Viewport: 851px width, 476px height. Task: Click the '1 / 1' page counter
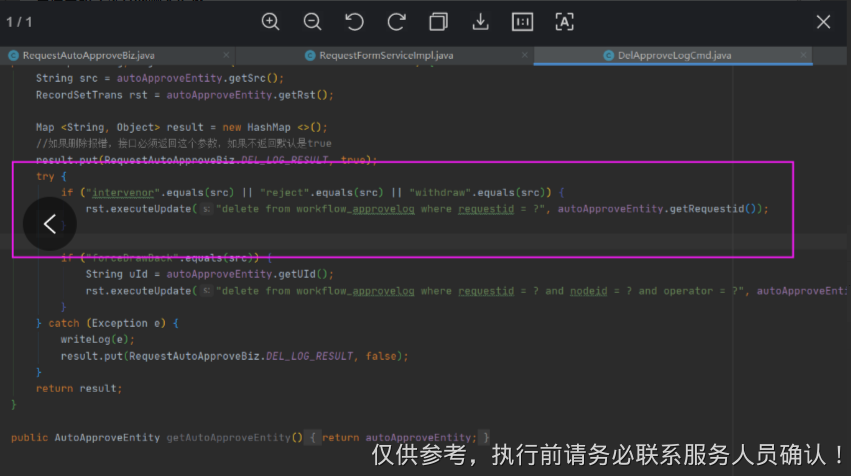click(19, 22)
